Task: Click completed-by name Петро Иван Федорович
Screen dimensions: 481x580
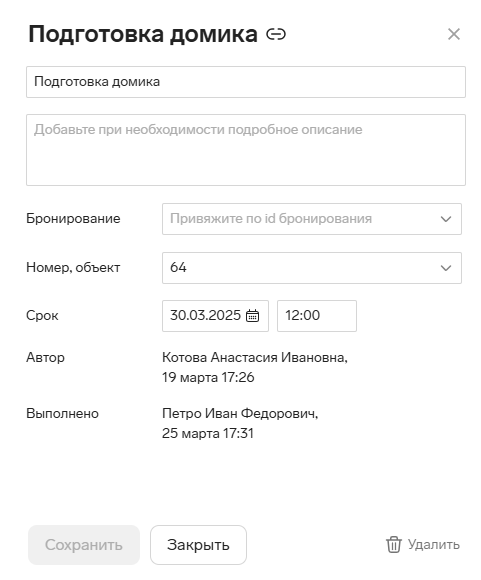Action: click(x=240, y=413)
